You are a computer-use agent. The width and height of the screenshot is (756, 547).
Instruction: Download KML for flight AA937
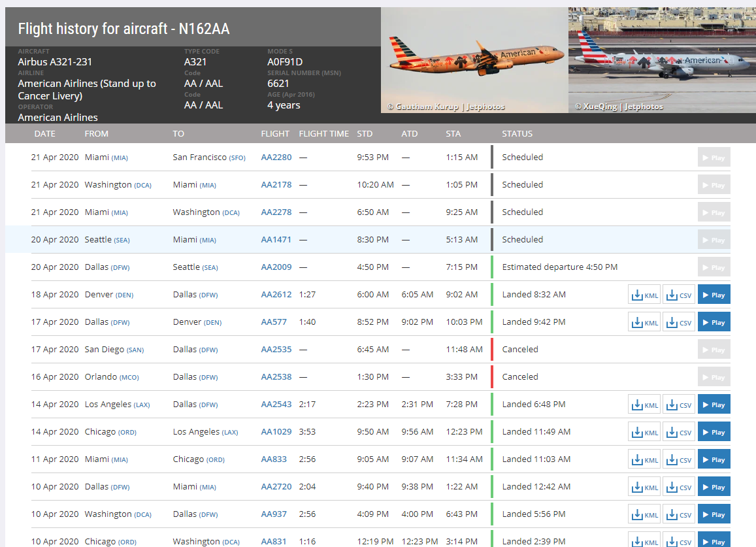pos(645,515)
